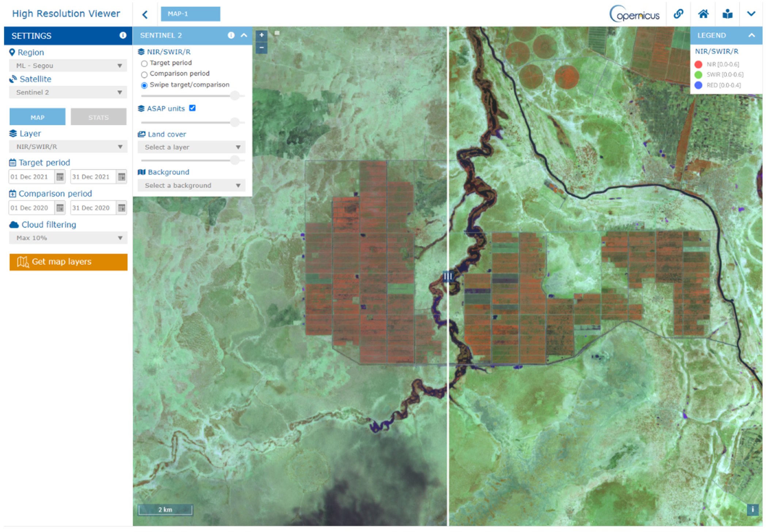This screenshot has width=766, height=532.
Task: Switch to the STATS tab
Action: click(x=99, y=117)
